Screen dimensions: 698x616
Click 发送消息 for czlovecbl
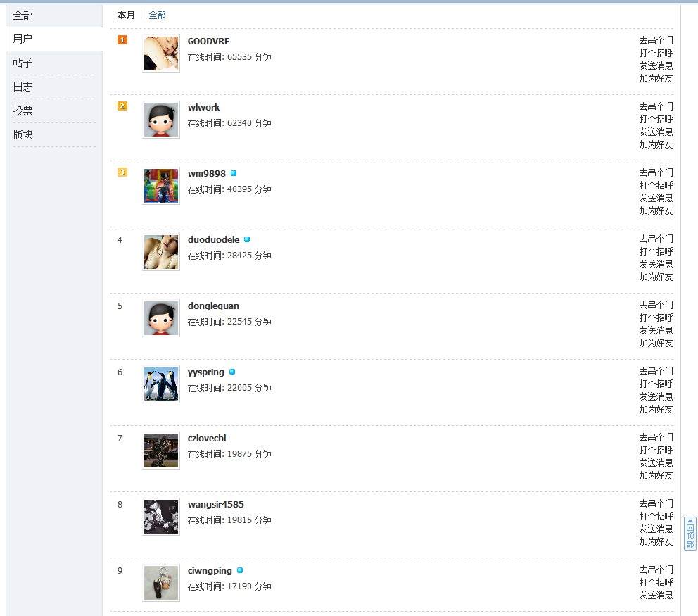656,463
